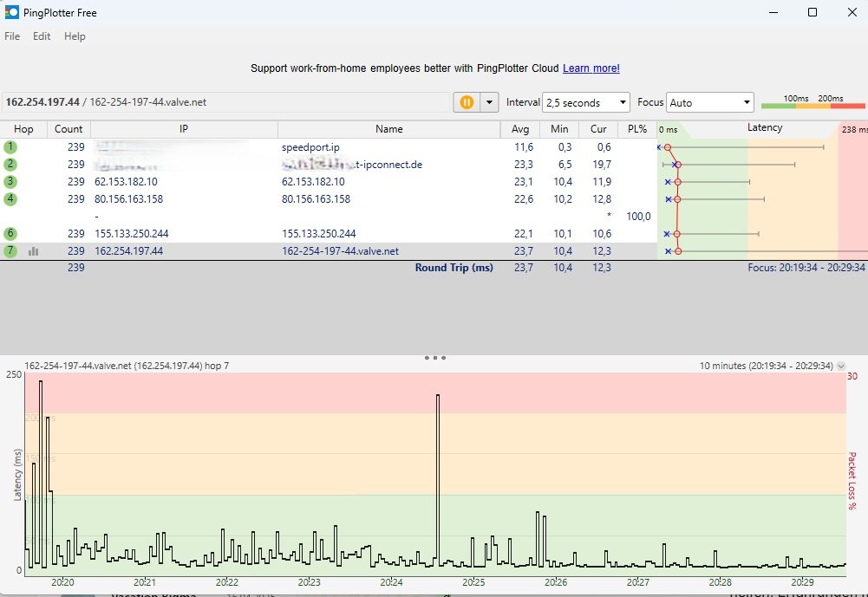This screenshot has width=868, height=597.
Task: Select IP cell 62.153.182.10
Action: click(x=126, y=181)
